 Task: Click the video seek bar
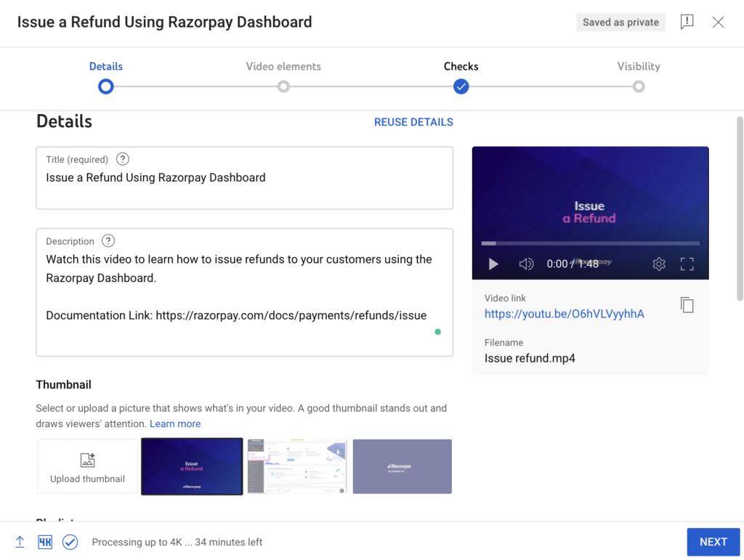590,244
